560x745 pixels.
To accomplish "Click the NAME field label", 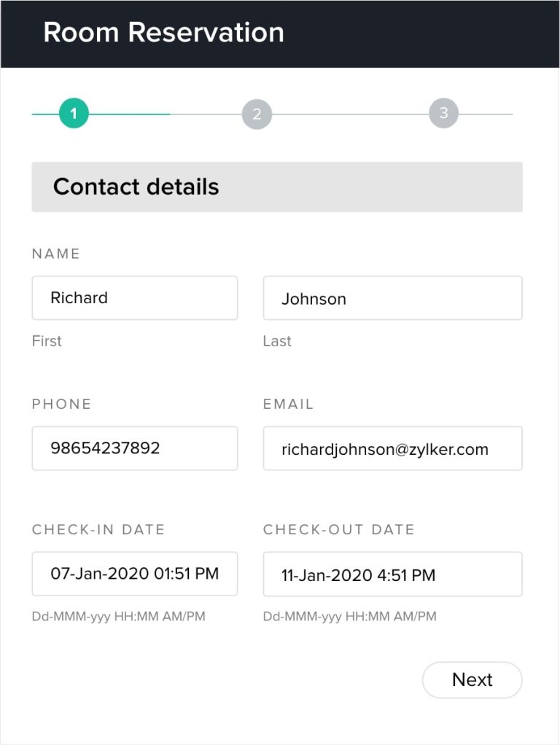I will tap(56, 254).
